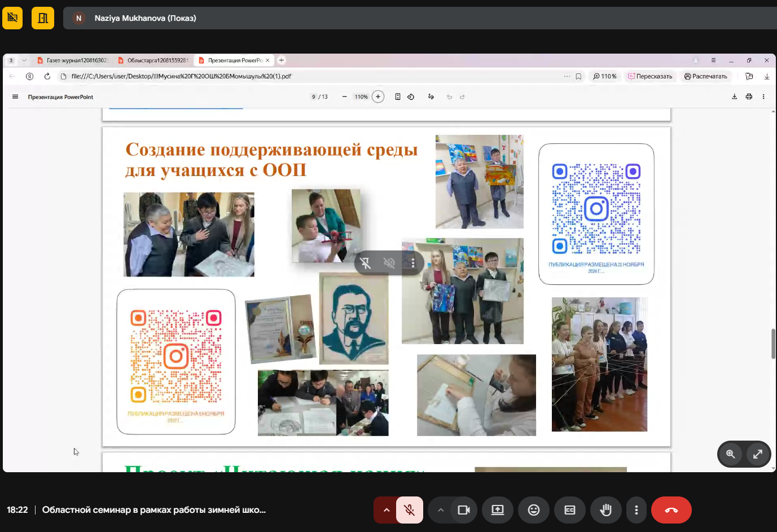Start sharing your screen
This screenshot has height=532, width=777.
pos(498,510)
